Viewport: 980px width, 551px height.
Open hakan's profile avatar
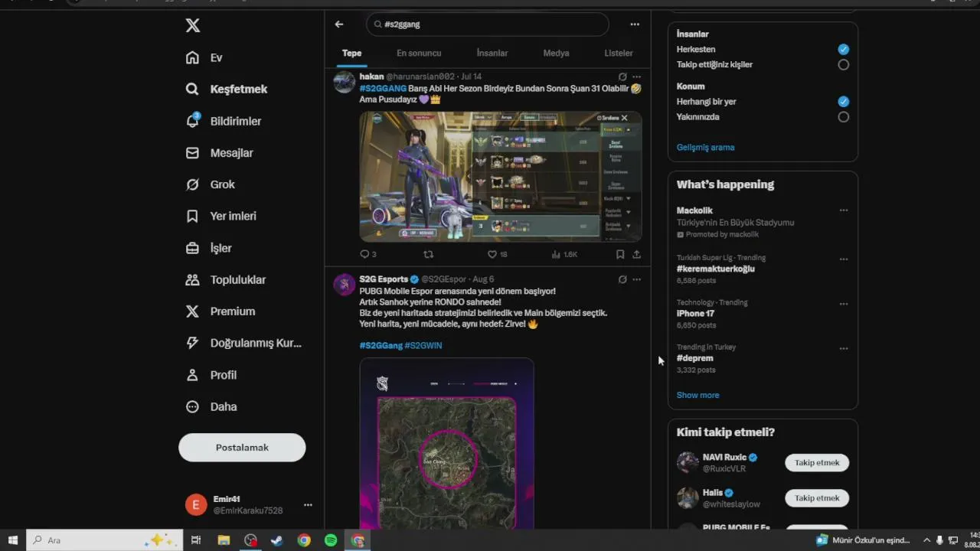click(345, 82)
